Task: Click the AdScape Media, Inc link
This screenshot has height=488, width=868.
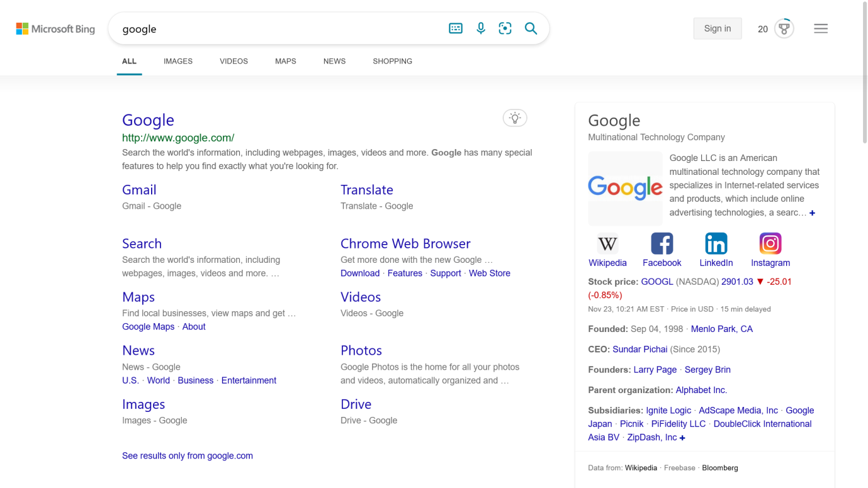Action: 738,411
